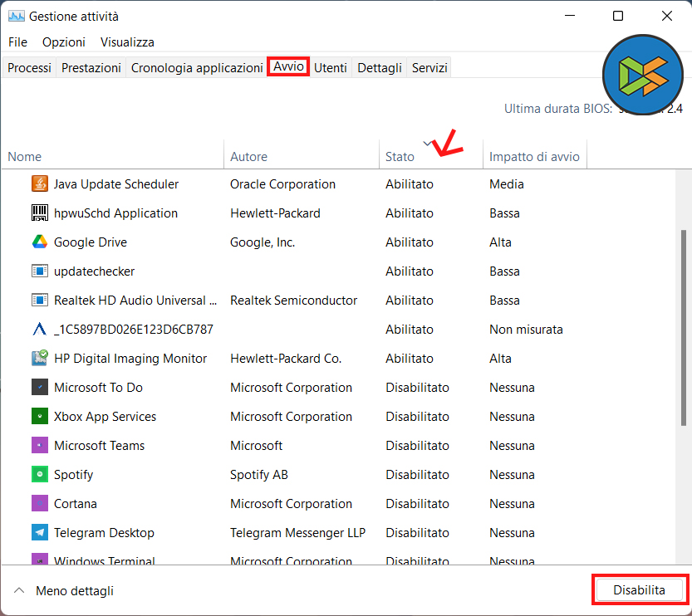Open the Visualizza menu
Screen dimensions: 692x616
point(127,42)
